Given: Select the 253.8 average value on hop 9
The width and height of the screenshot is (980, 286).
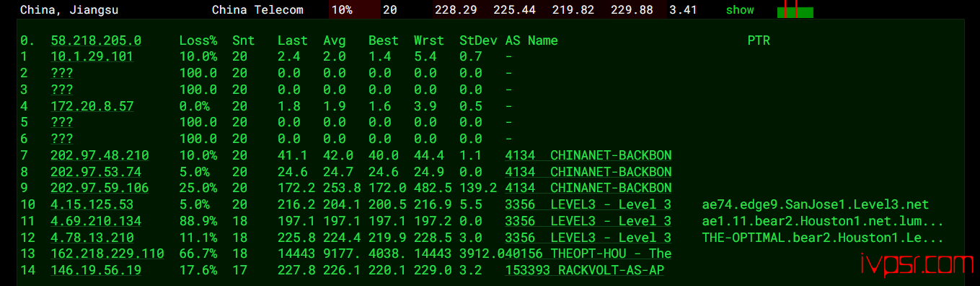Looking at the screenshot, I should 342,188.
